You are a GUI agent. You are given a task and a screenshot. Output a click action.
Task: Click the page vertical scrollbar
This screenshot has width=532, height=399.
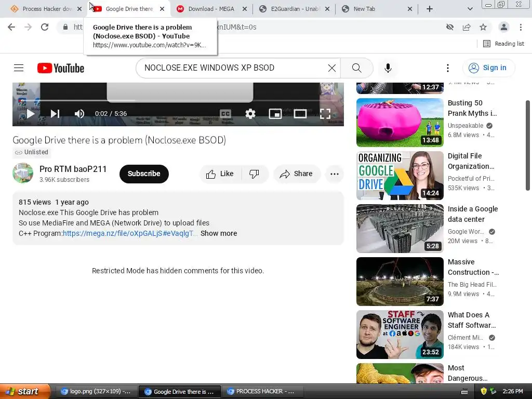point(528,145)
